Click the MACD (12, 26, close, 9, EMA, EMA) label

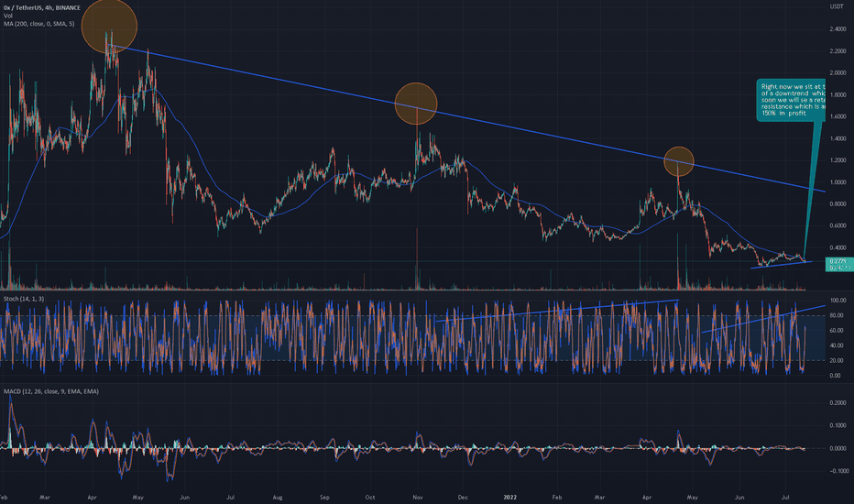[51, 391]
